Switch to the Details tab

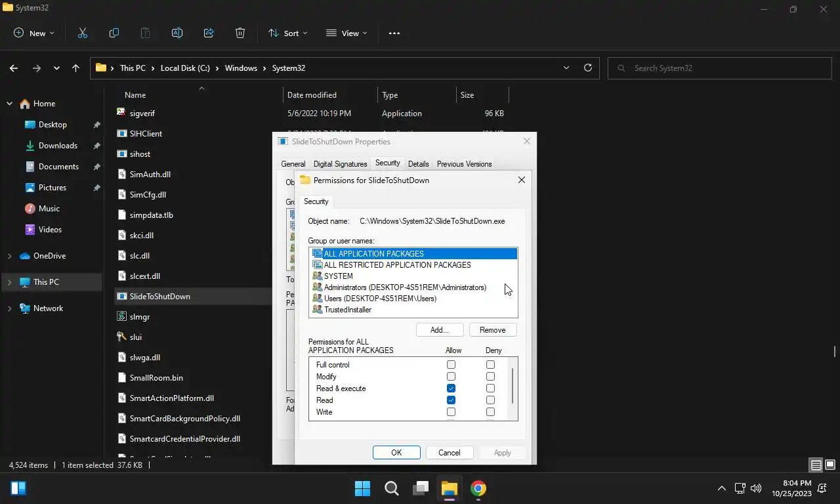[x=418, y=164]
